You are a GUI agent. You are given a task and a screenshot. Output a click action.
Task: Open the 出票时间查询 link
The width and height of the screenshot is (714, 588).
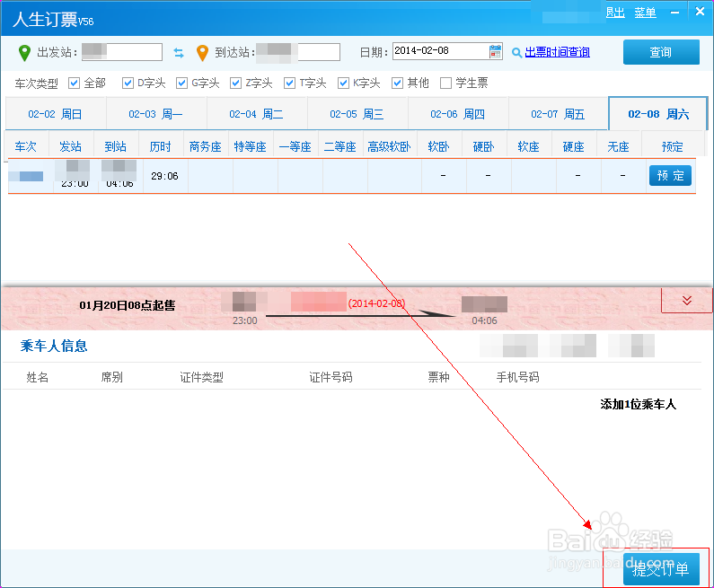coord(558,52)
